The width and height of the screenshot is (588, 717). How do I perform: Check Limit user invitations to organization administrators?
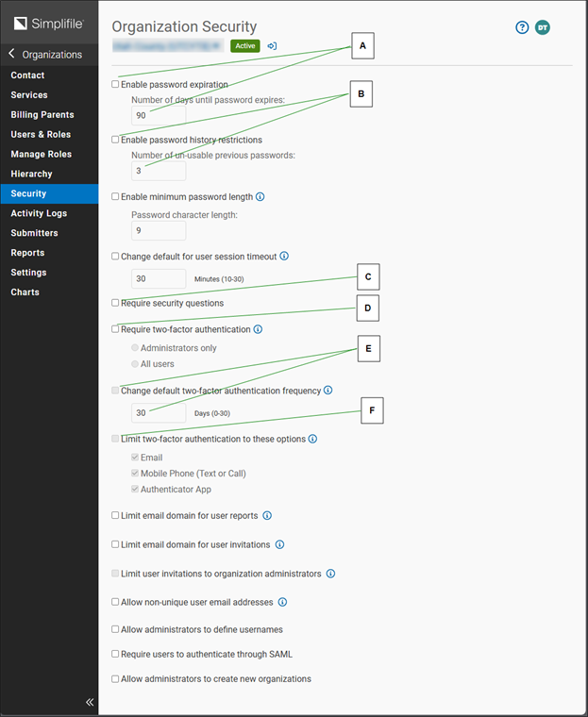pyautogui.click(x=115, y=573)
